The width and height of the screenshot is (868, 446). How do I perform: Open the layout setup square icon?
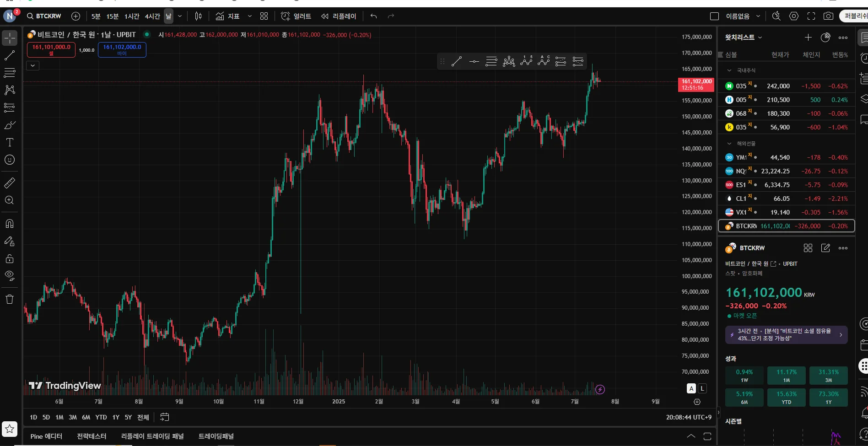[714, 16]
